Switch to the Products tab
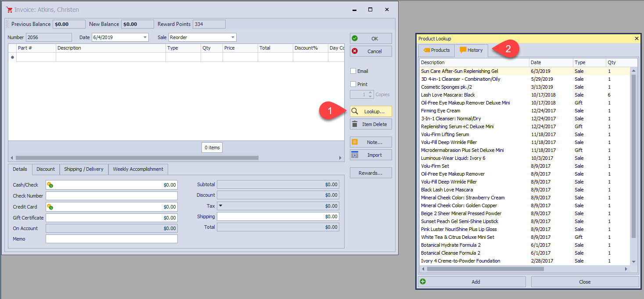This screenshot has height=299, width=644. [436, 50]
